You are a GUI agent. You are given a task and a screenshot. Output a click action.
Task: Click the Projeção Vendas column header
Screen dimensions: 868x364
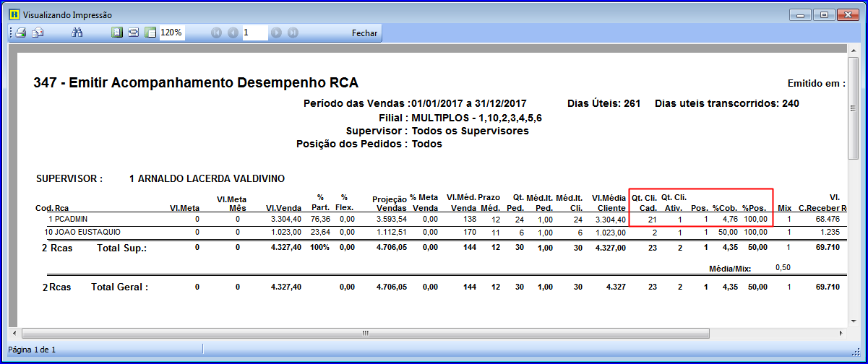coord(390,204)
